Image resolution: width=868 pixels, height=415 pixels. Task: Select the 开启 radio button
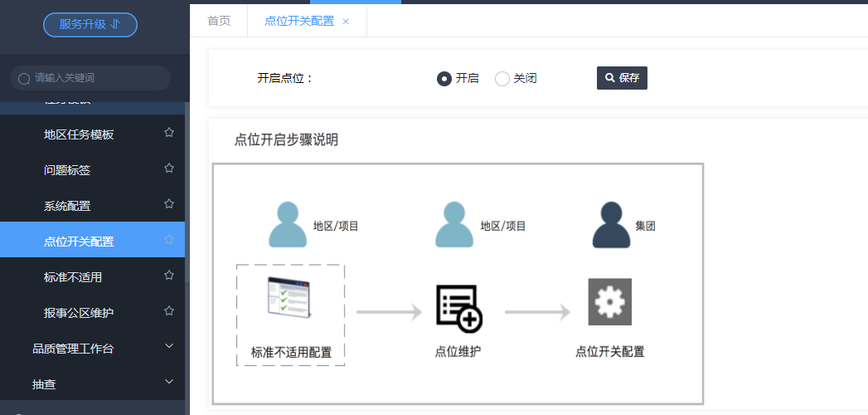[444, 79]
